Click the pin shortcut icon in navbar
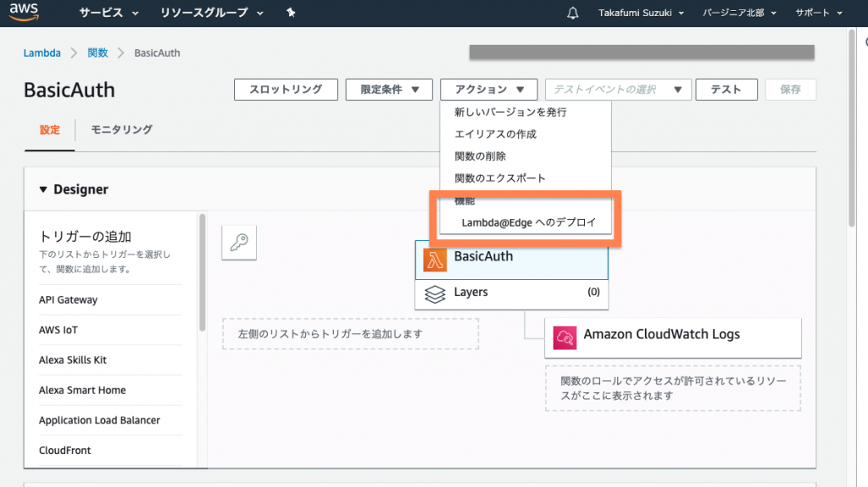This screenshot has height=487, width=868. 292,14
